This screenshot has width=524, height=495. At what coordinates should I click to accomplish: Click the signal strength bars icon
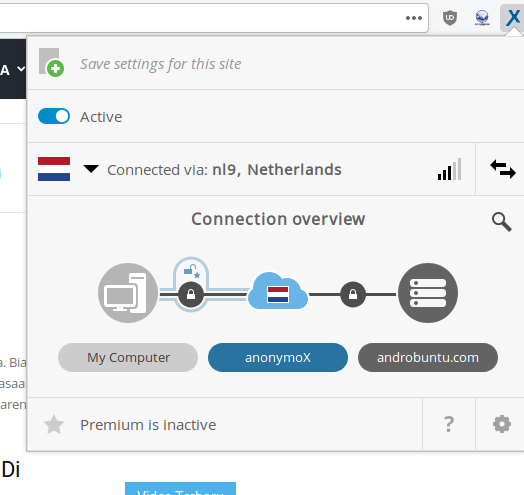point(449,169)
